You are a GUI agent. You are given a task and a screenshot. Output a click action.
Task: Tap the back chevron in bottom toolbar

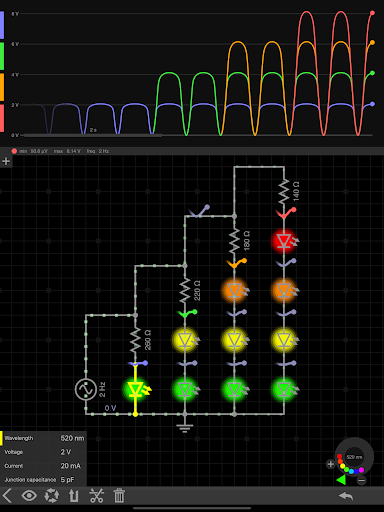point(7,496)
